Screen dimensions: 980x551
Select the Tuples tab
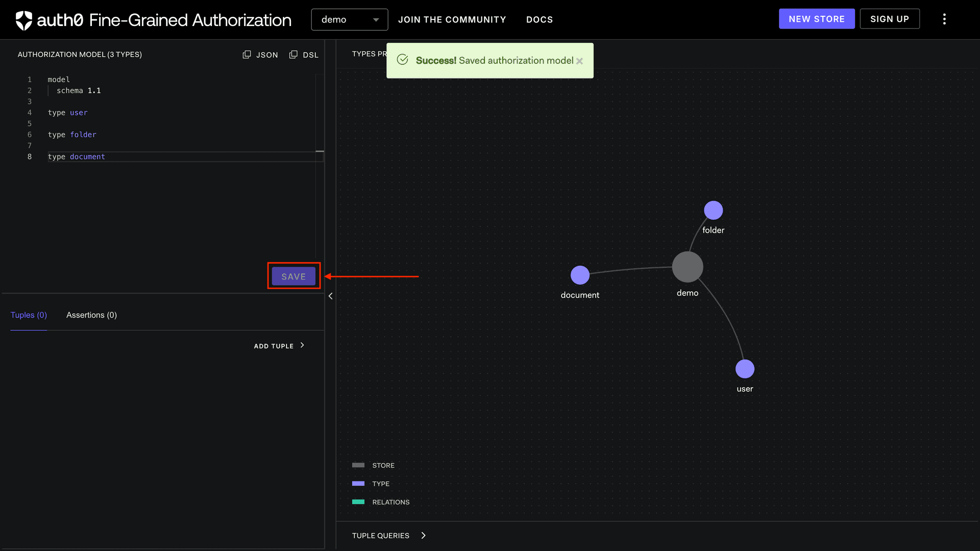click(29, 315)
